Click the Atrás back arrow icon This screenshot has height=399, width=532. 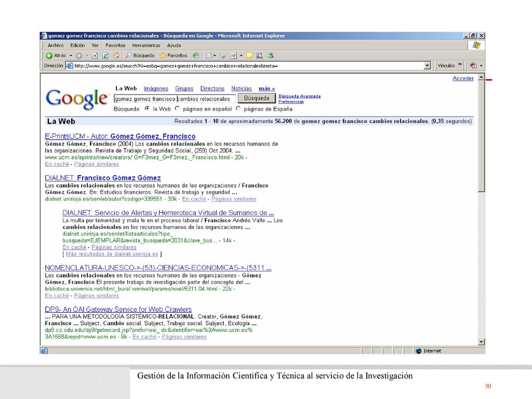[x=49, y=56]
